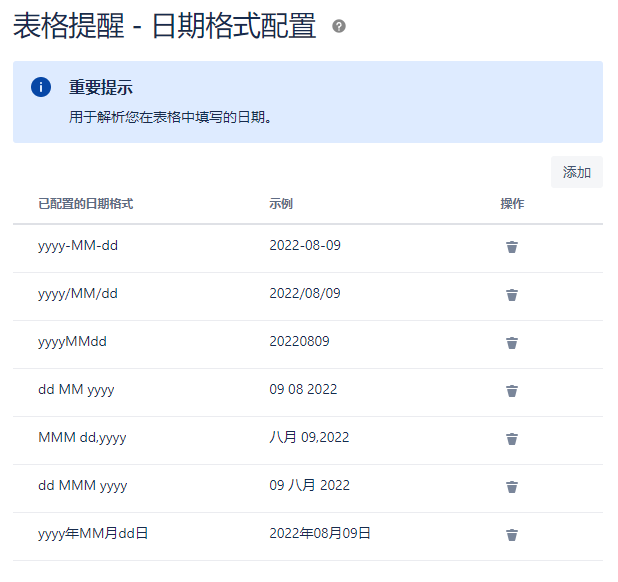618x582 pixels.
Task: Remove the MMM dd,yyyy format entry
Action: point(512,439)
